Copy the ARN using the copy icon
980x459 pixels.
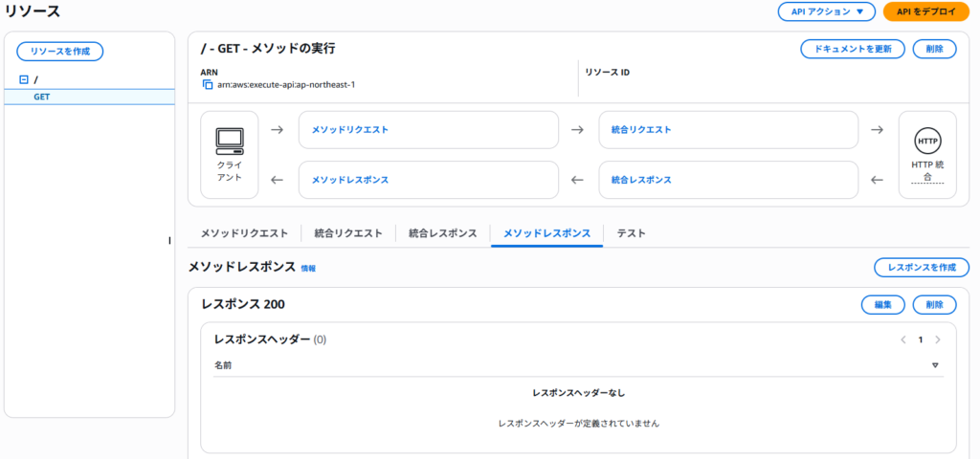(x=207, y=84)
